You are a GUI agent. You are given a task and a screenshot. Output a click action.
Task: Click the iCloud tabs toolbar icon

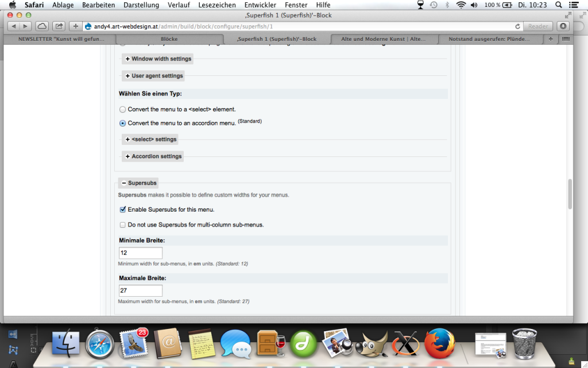point(42,26)
